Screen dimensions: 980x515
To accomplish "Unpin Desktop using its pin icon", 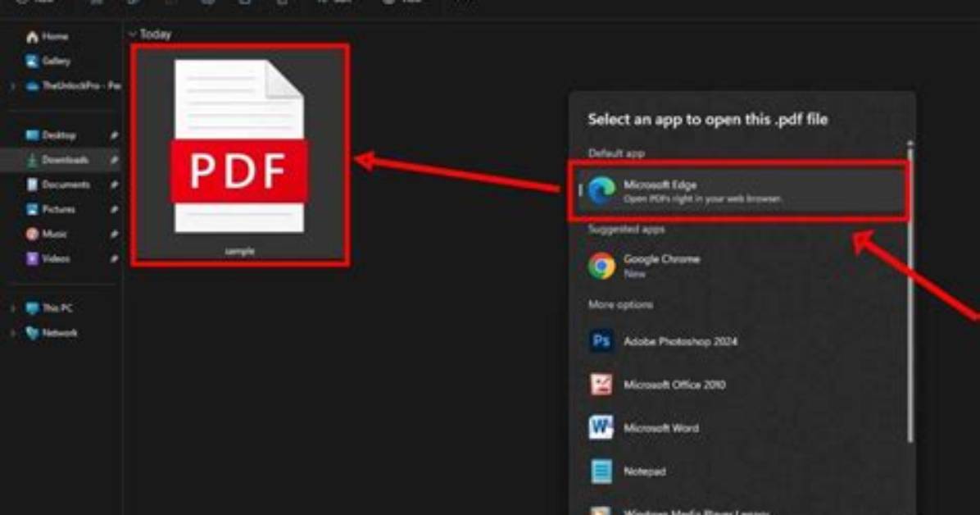I will click(x=114, y=135).
